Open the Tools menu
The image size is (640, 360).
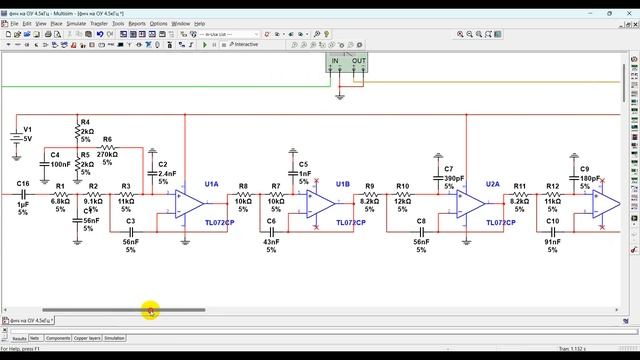[118, 24]
